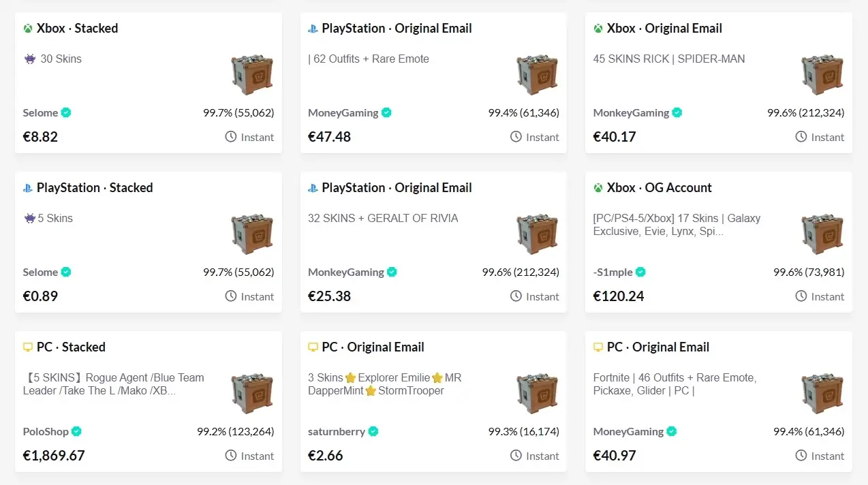Click the crate thumbnail on the €0.89 listing
The width and height of the screenshot is (868, 485).
click(x=253, y=233)
